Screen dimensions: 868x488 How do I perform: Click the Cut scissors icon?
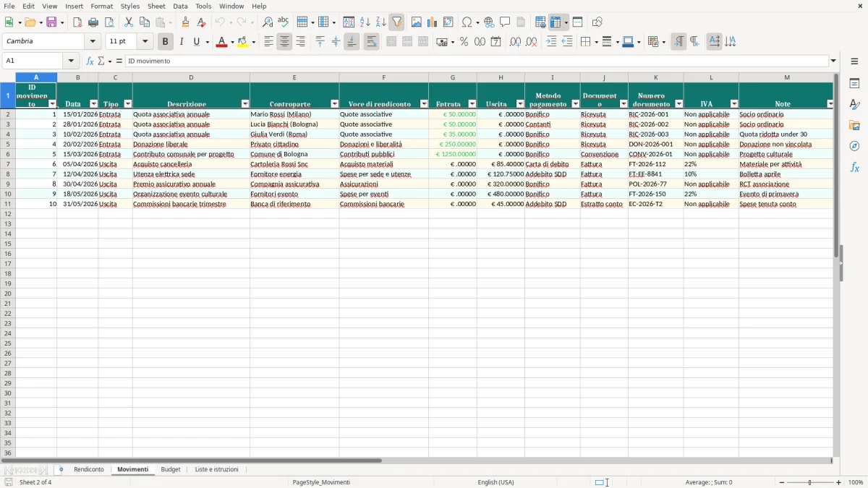point(129,22)
